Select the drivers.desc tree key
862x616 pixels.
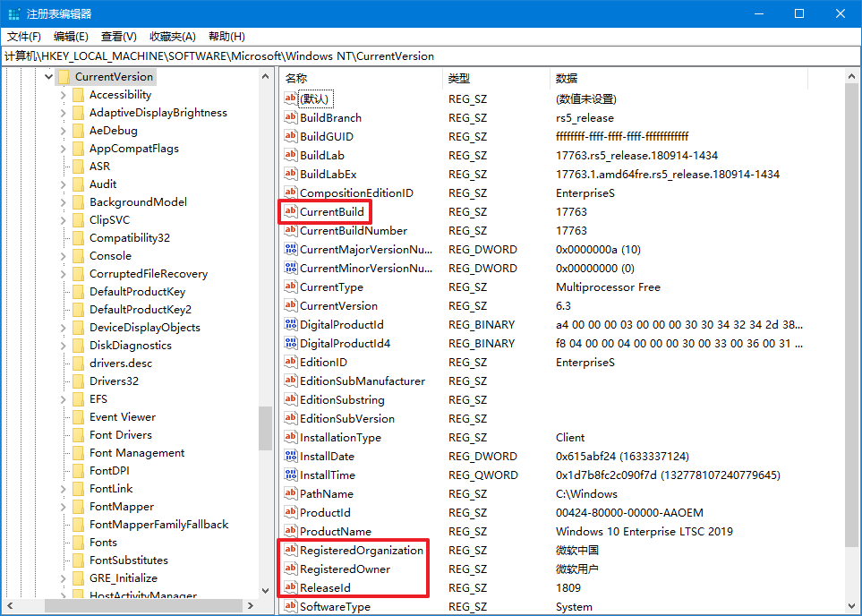tap(121, 363)
